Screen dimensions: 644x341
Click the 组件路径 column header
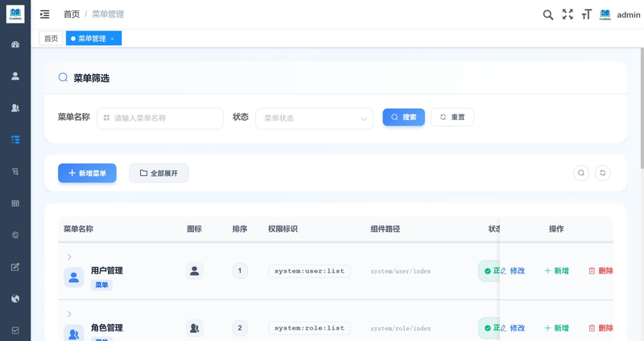coord(386,229)
